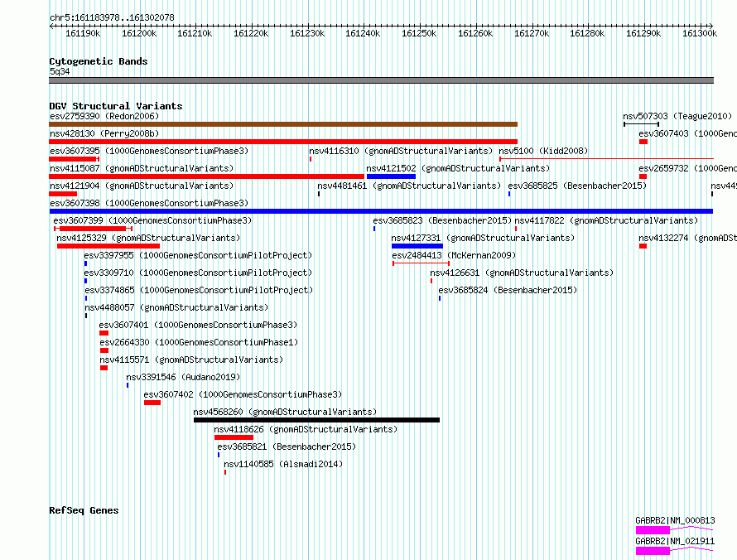Screen dimensions: 737x560
Task: Click the red esv3607399 variant glyph
Action: 93,229
